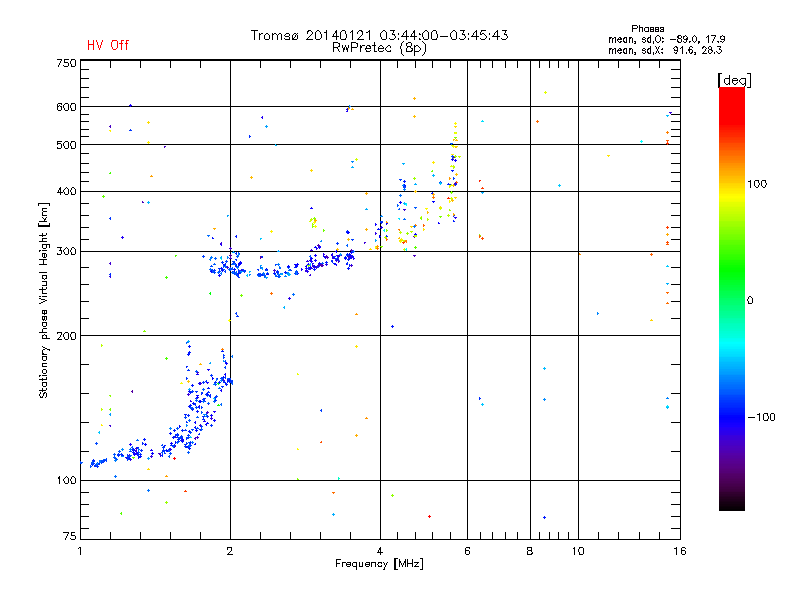800x600 pixels.
Task: Click the y-axis label '400'
Action: click(66, 192)
